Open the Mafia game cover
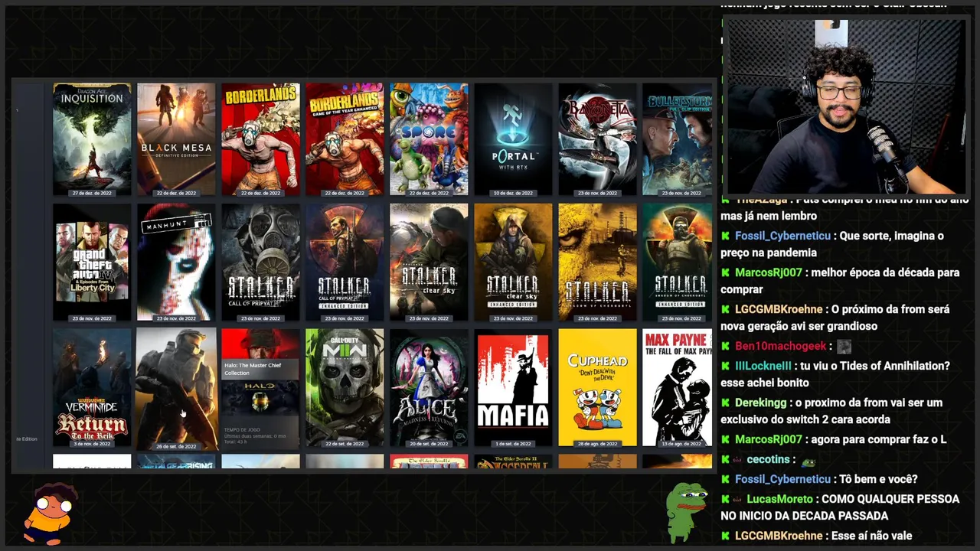The image size is (980, 551). pyautogui.click(x=513, y=388)
